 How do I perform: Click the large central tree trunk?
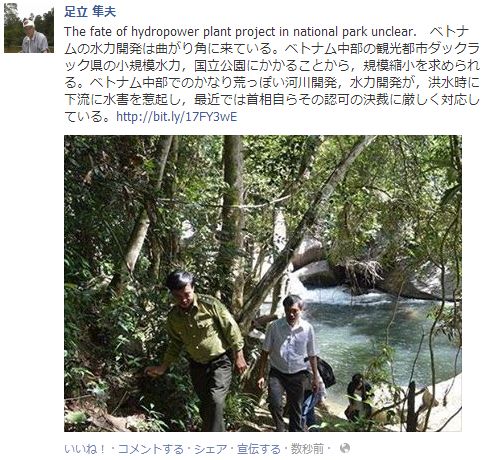tap(232, 213)
